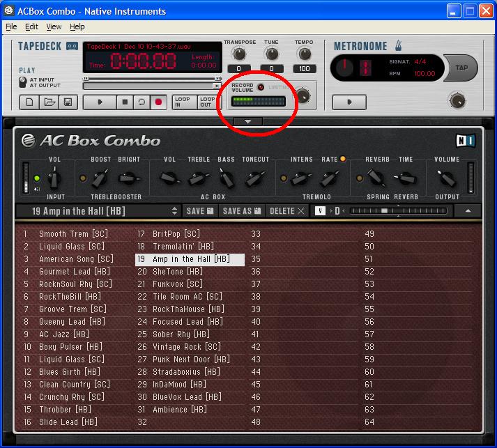Click the Native Instruments NI logo
Image resolution: width=497 pixels, height=448 pixels.
pos(466,141)
